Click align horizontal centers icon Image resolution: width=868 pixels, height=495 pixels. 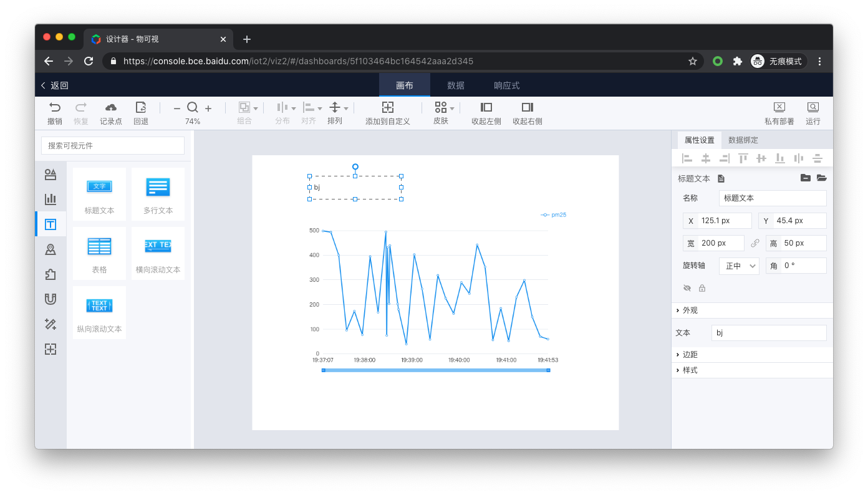coord(706,158)
